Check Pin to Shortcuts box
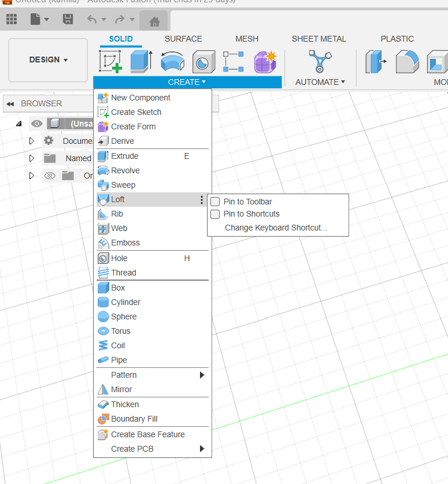 click(215, 214)
